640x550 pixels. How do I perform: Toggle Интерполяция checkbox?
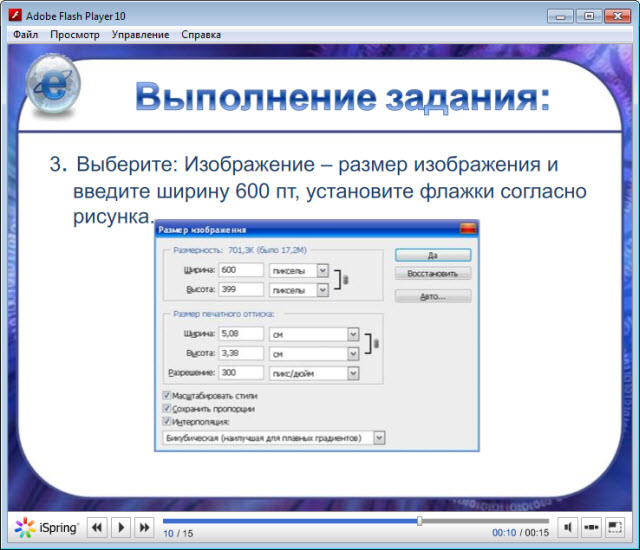[167, 421]
